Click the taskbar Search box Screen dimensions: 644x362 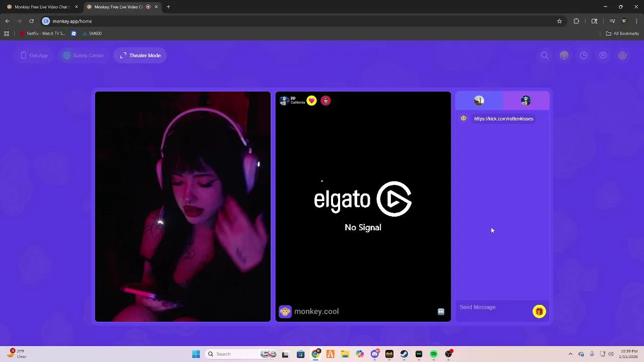[243, 354]
